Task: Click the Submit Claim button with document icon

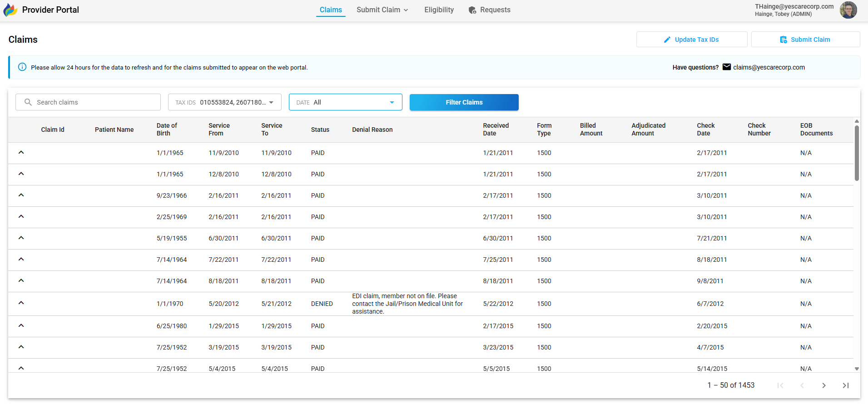Action: coord(805,40)
